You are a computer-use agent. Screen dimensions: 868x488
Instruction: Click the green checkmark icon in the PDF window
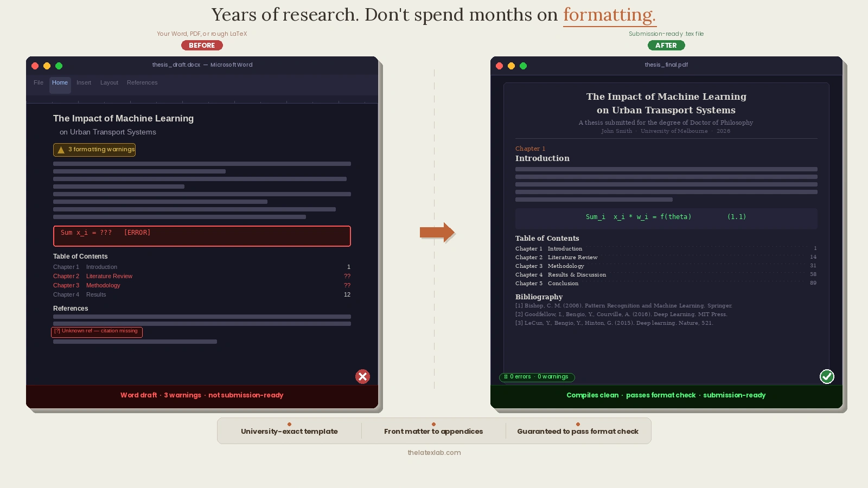pos(827,376)
